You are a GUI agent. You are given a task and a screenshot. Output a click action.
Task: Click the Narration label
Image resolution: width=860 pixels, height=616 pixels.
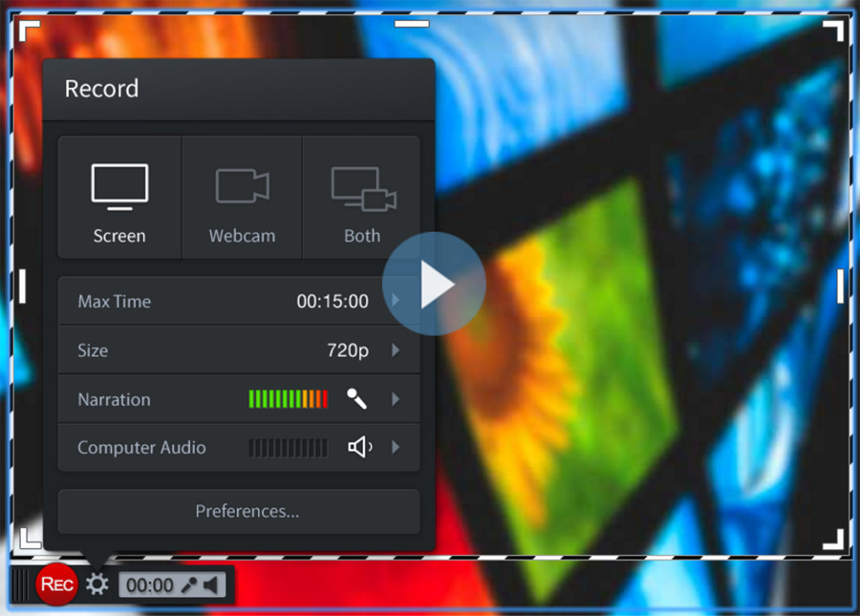tap(114, 399)
